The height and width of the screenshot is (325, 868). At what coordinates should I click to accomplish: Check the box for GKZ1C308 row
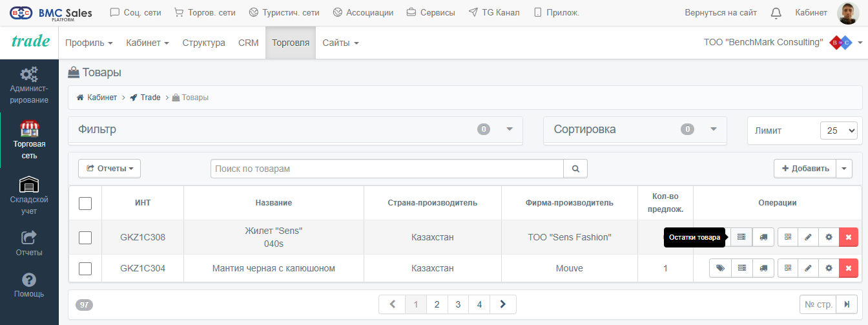point(85,237)
